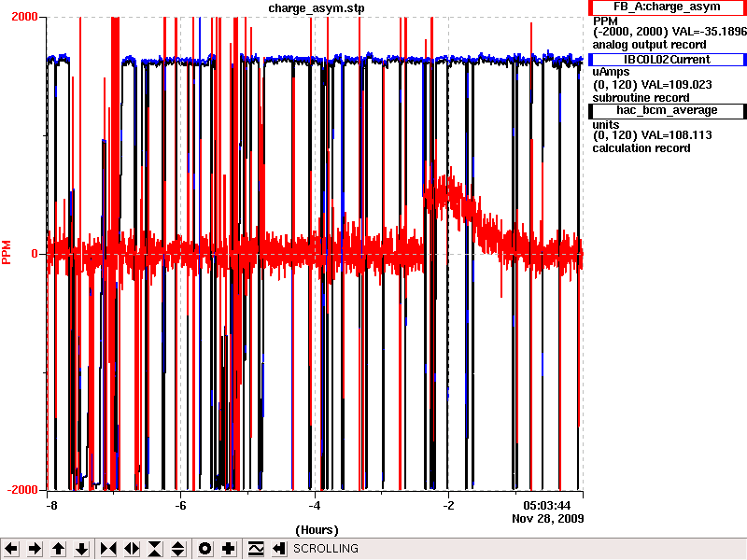Click the VAL=-35.1896 charge_asym reading
Viewport: 747px width, 560px height.
710,32
